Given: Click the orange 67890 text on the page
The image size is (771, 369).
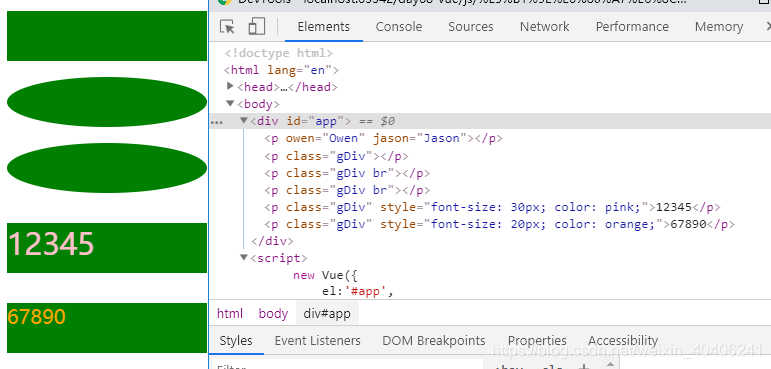Looking at the screenshot, I should 36,316.
